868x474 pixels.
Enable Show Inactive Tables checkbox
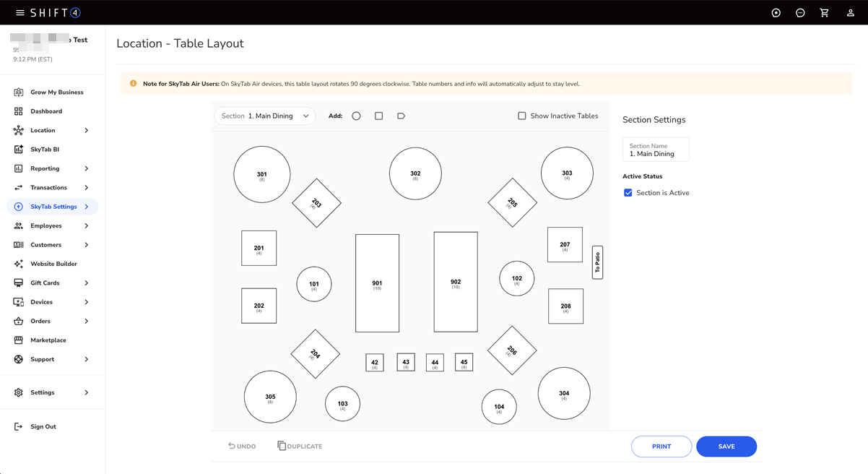(521, 116)
